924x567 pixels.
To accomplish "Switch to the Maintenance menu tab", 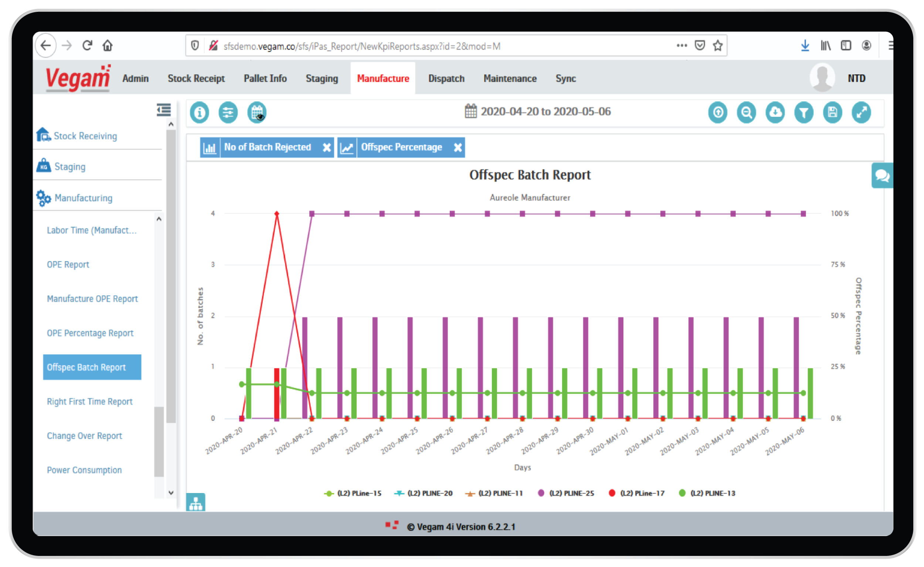I will [510, 78].
